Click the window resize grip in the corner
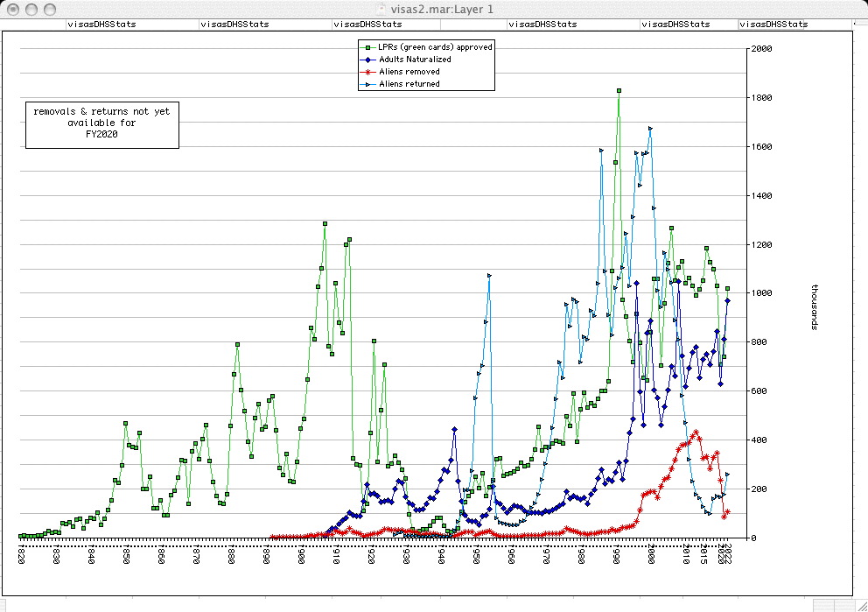The width and height of the screenshot is (868, 612). (861, 605)
